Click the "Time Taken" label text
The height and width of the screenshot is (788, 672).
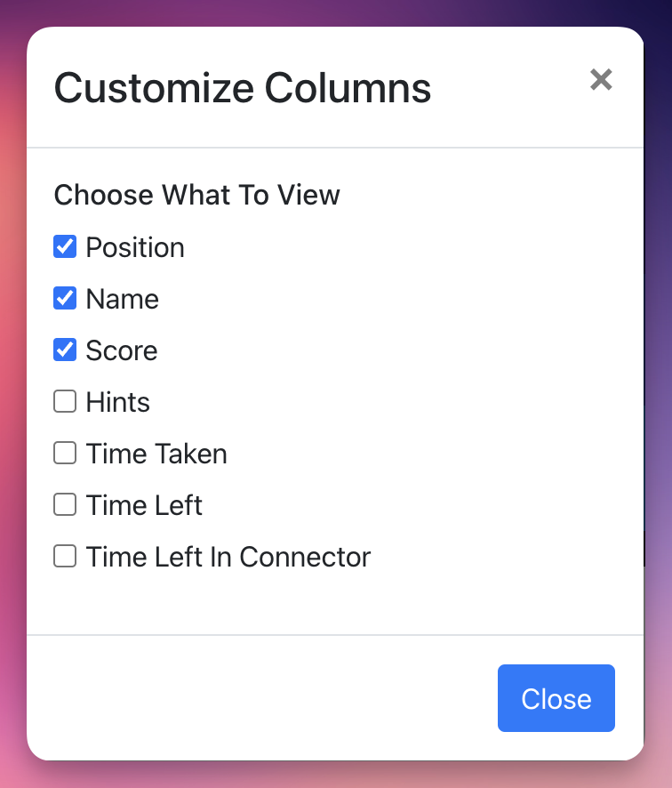coord(156,454)
